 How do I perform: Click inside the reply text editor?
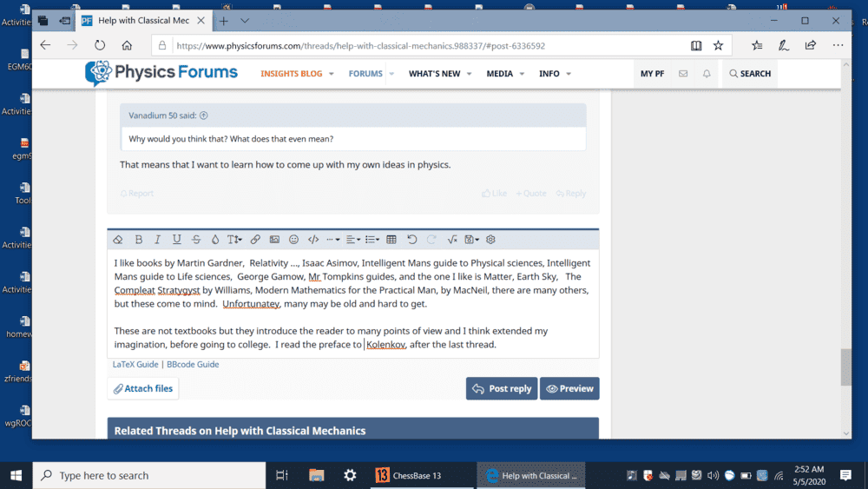(x=352, y=303)
